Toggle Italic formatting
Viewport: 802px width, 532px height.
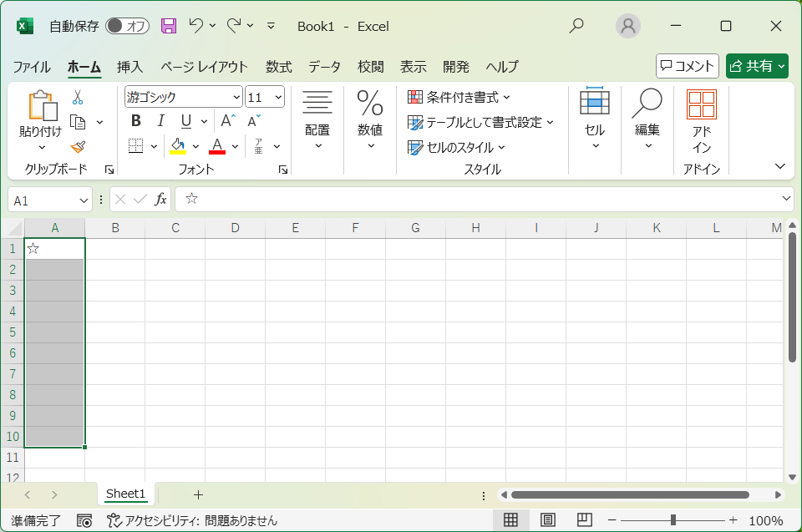pos(160,121)
